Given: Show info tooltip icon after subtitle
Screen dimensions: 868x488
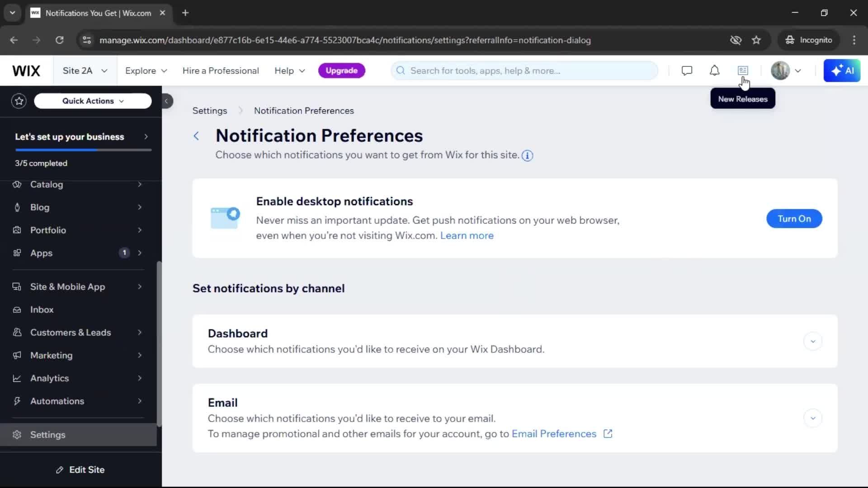Looking at the screenshot, I should pos(527,155).
